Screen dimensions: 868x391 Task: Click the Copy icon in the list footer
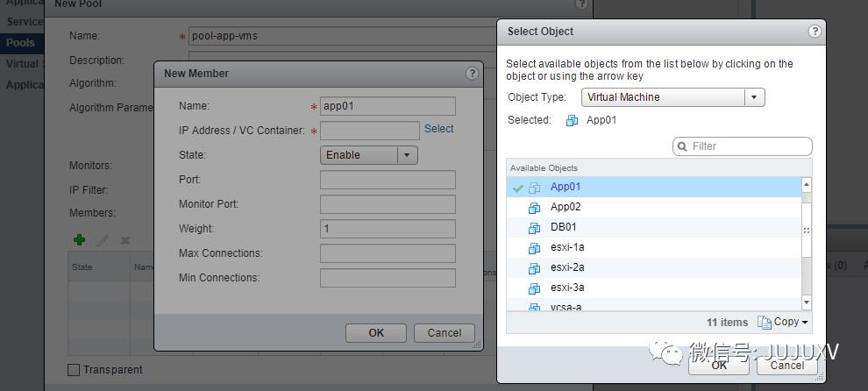[x=764, y=323]
